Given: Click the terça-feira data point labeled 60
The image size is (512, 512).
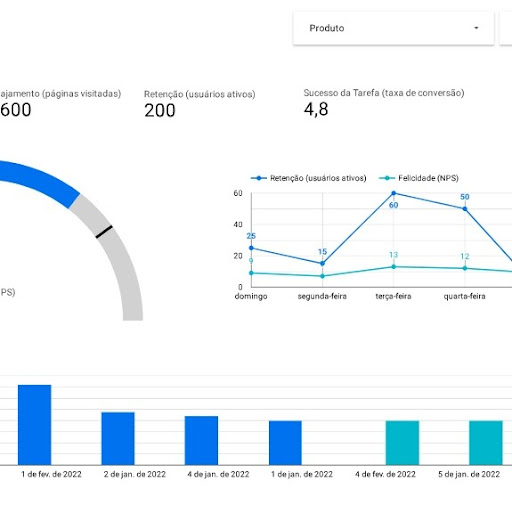Looking at the screenshot, I should coord(394,193).
